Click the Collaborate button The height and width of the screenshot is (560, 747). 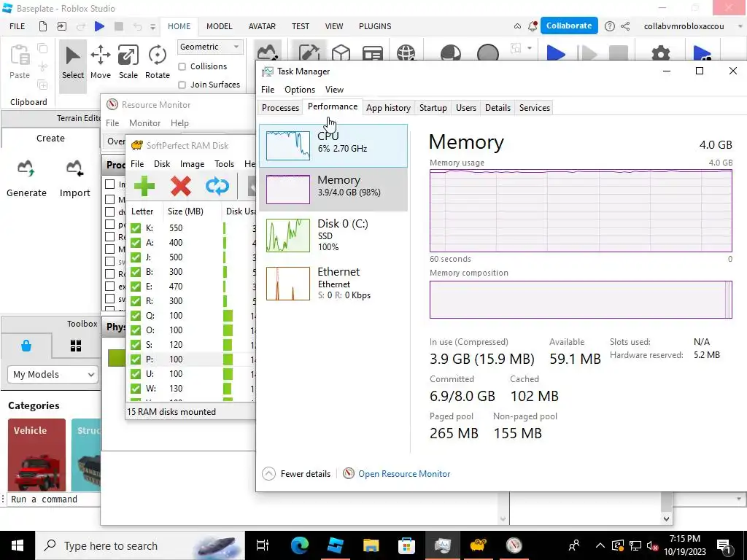pos(569,26)
